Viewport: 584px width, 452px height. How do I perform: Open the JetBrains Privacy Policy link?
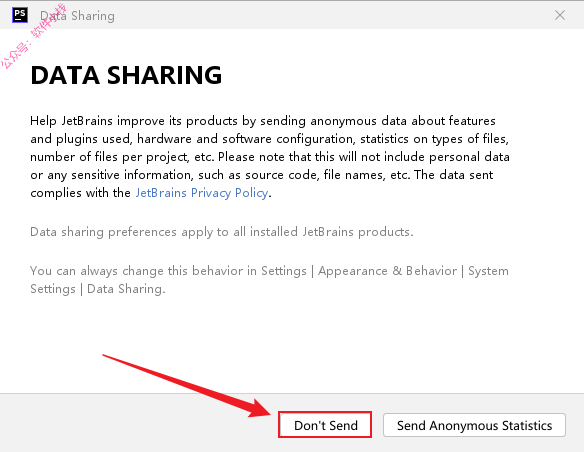[x=201, y=193]
